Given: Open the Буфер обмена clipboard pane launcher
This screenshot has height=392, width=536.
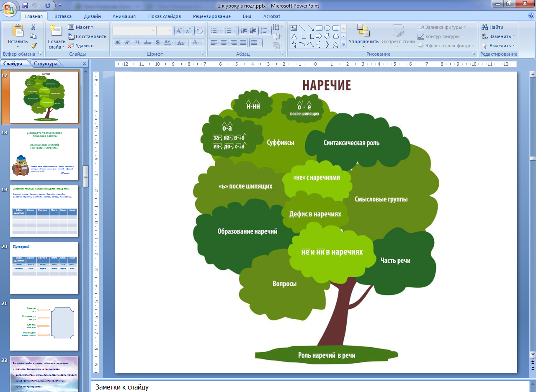Looking at the screenshot, I should point(40,54).
